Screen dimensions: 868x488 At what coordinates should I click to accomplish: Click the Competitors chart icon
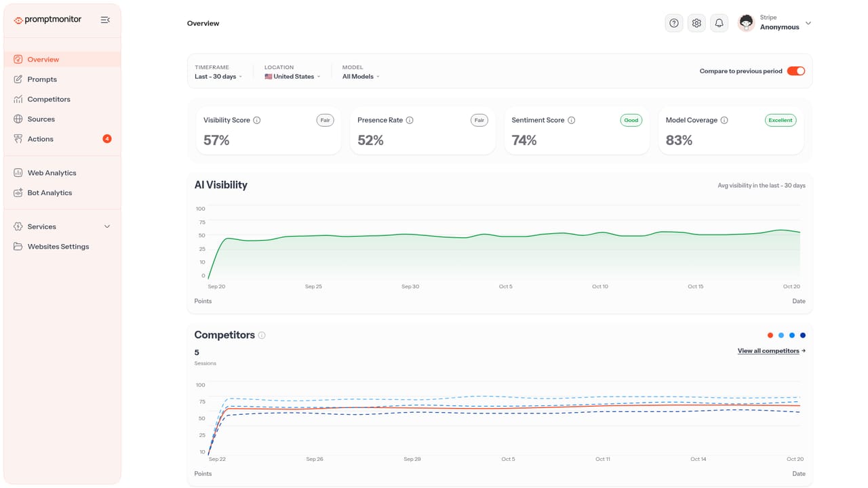coord(18,99)
